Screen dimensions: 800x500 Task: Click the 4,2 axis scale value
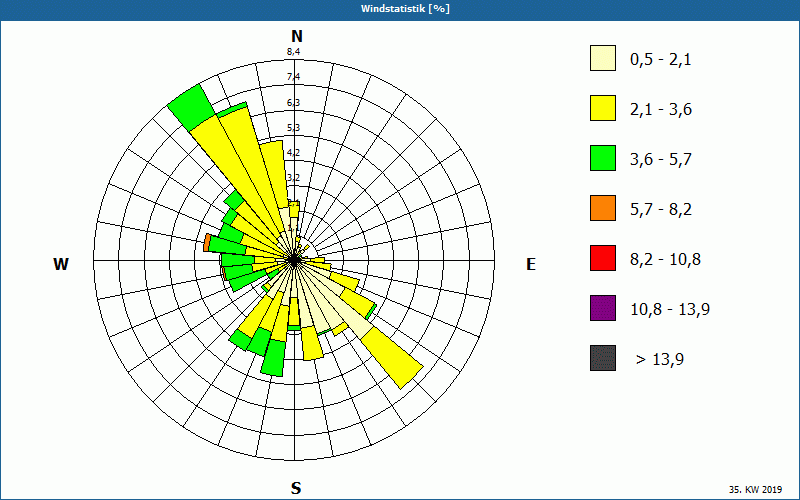tap(293, 153)
